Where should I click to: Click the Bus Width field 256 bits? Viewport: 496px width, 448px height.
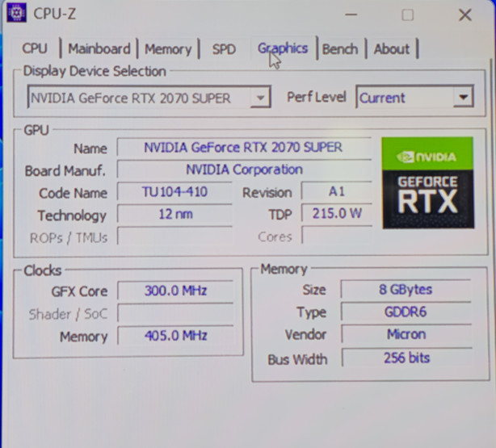tap(406, 358)
